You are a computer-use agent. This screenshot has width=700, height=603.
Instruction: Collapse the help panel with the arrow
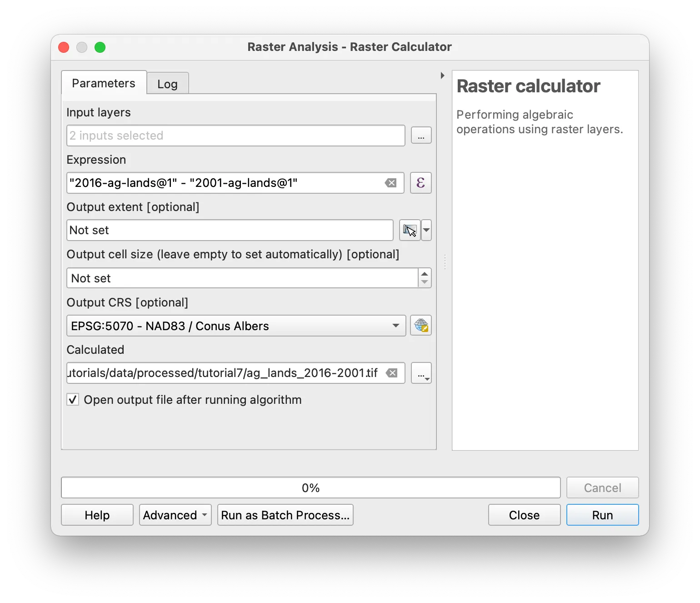click(x=442, y=75)
